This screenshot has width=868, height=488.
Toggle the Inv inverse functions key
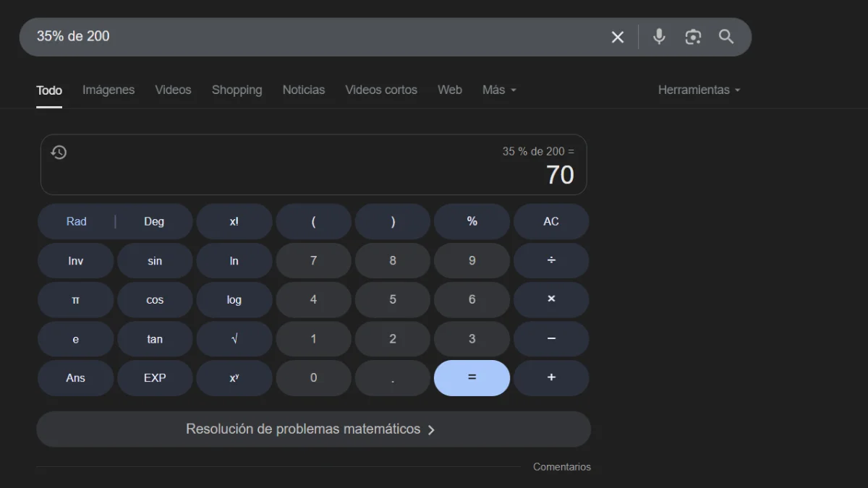coord(76,261)
